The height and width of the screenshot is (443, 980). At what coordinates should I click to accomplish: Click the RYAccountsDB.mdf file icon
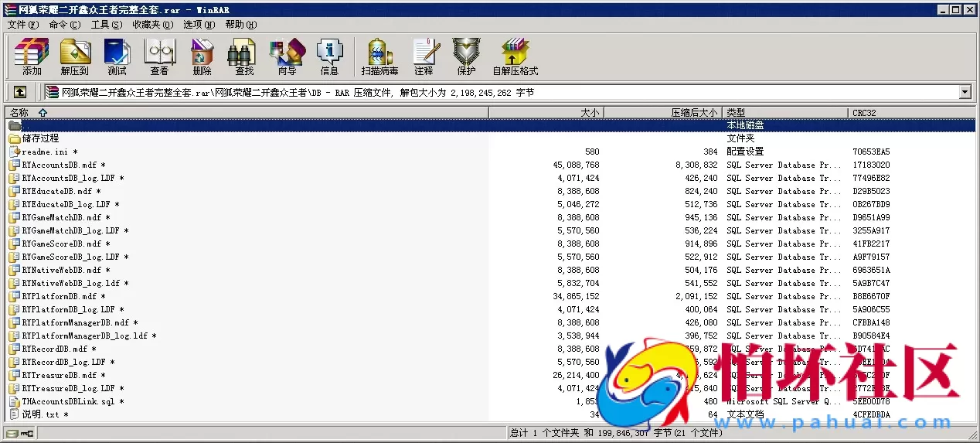pos(15,165)
